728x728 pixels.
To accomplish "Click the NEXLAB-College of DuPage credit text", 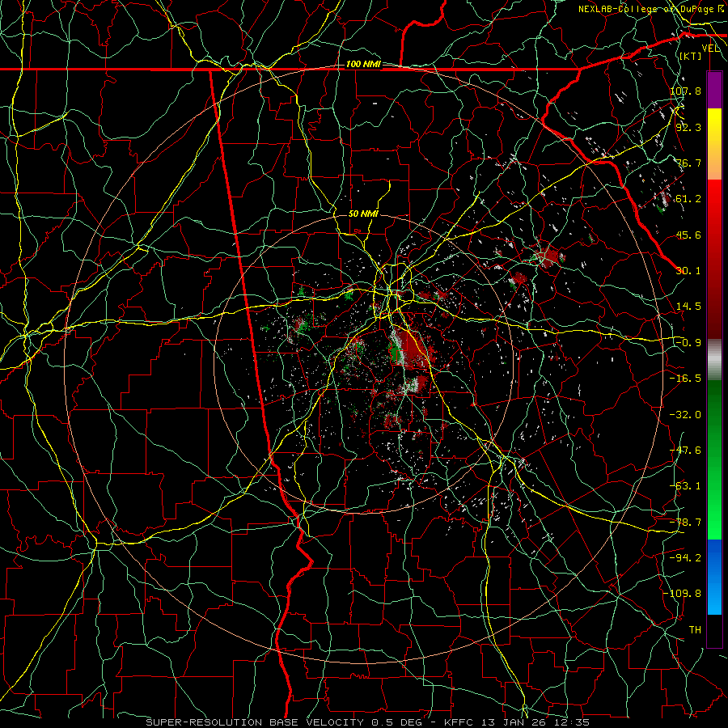I will pyautogui.click(x=650, y=9).
